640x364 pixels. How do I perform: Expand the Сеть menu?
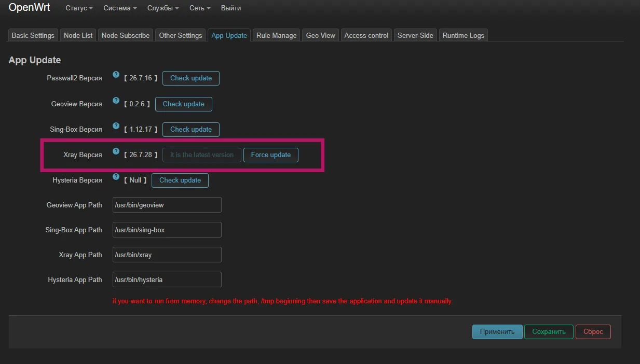coord(200,8)
